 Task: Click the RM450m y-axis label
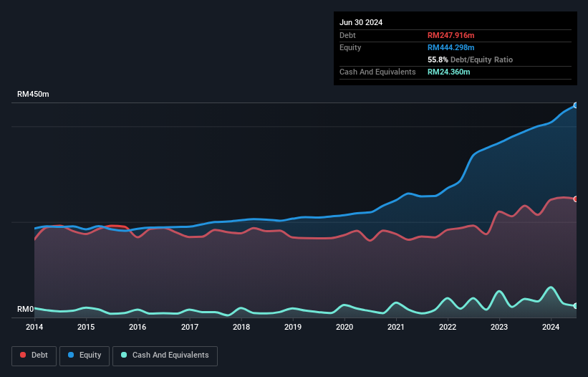33,94
